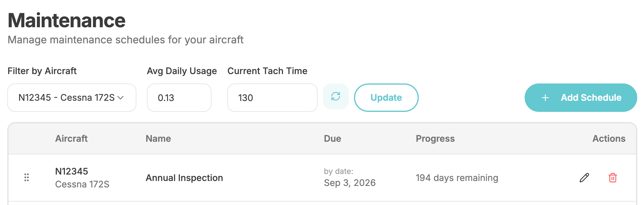Expand the chevron beside N12345 - Cessna 172S
Image resolution: width=644 pixels, height=205 pixels.
pos(121,98)
